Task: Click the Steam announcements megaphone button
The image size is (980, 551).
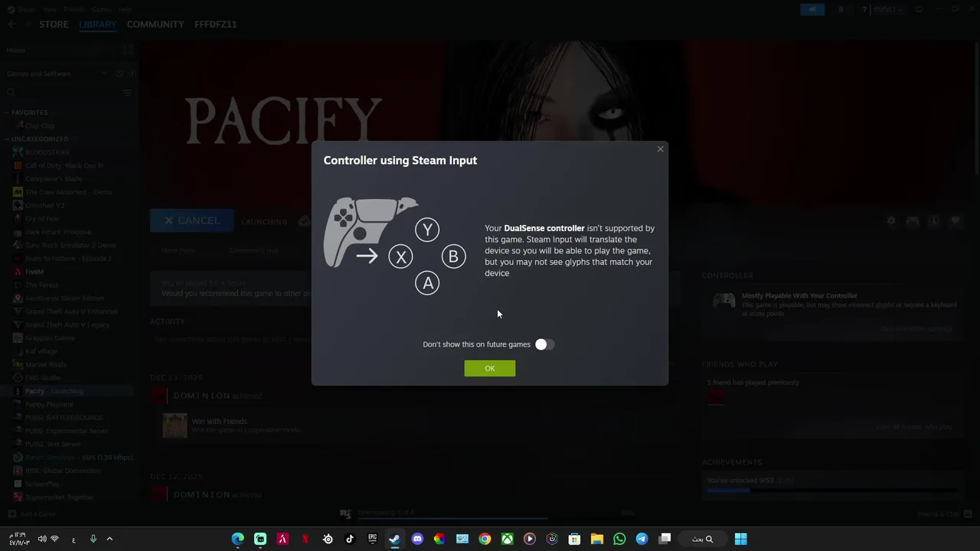Action: coord(812,9)
